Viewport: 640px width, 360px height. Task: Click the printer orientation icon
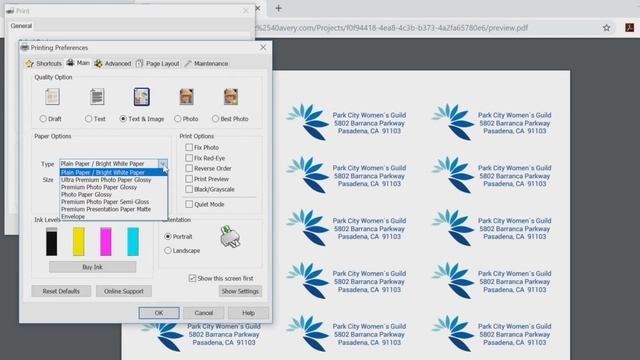[x=230, y=237]
